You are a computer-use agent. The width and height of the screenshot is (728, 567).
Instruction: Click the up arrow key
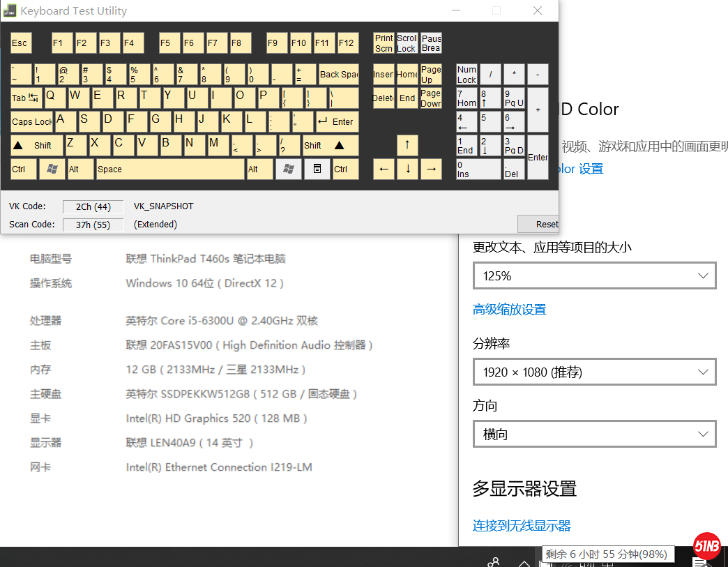407,145
